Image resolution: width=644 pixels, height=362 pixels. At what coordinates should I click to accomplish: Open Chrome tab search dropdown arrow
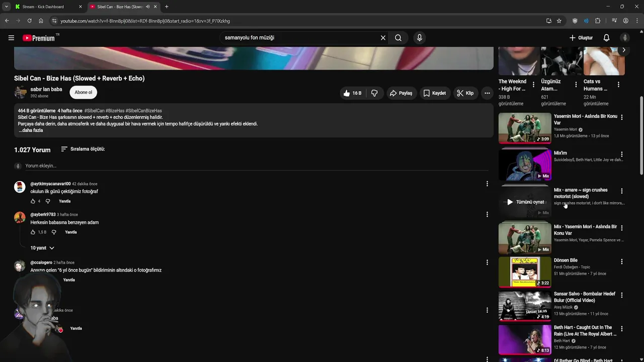(6, 7)
